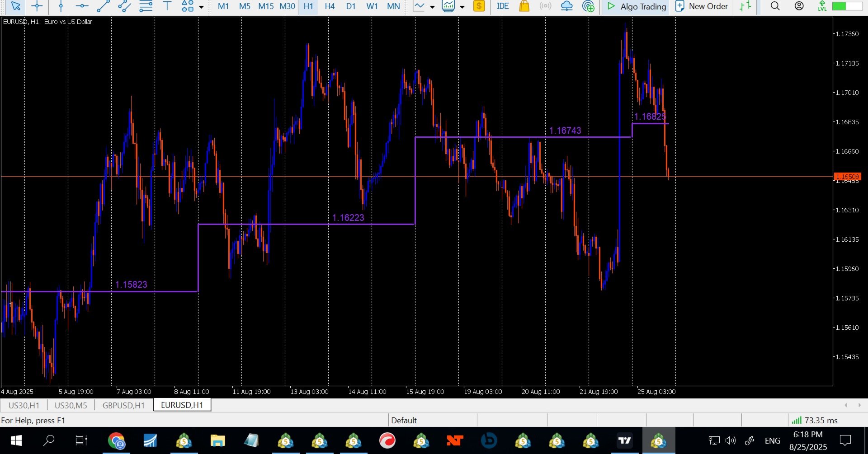Image resolution: width=868 pixels, height=454 pixels.
Task: Open the VPS cloud hosting icon
Action: click(566, 6)
